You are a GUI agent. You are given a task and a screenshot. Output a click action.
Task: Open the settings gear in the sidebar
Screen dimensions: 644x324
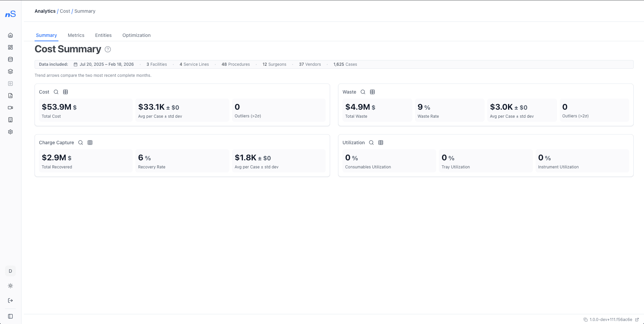click(x=10, y=132)
